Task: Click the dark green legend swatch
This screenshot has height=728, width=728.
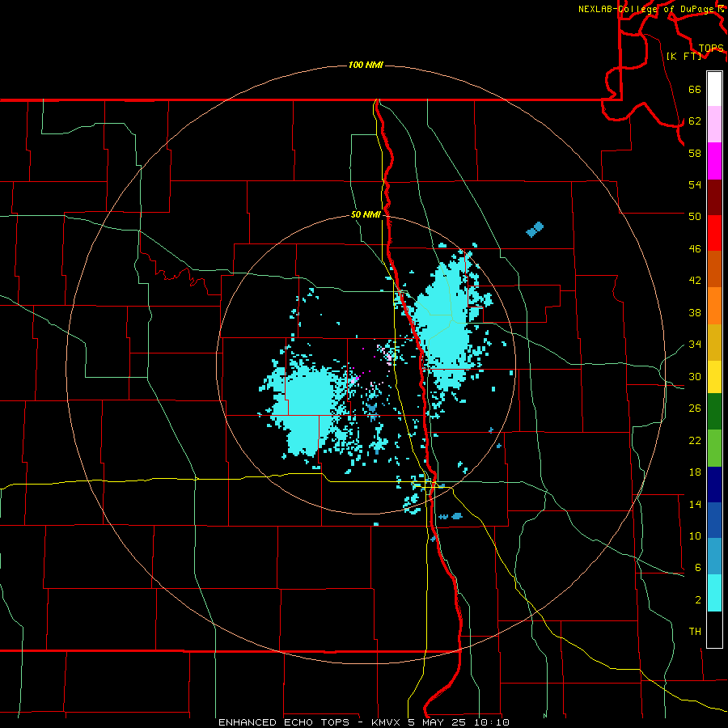Action: coord(714,412)
